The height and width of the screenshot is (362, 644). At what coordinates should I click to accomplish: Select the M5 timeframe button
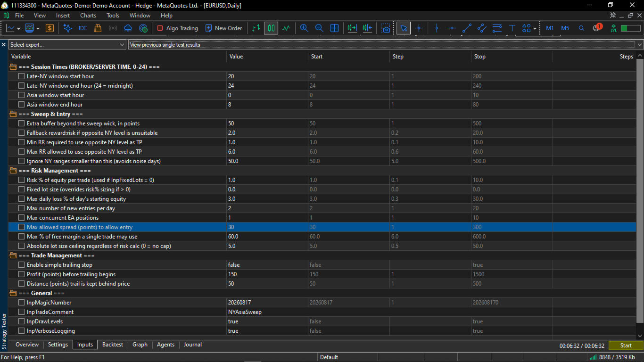pos(565,28)
